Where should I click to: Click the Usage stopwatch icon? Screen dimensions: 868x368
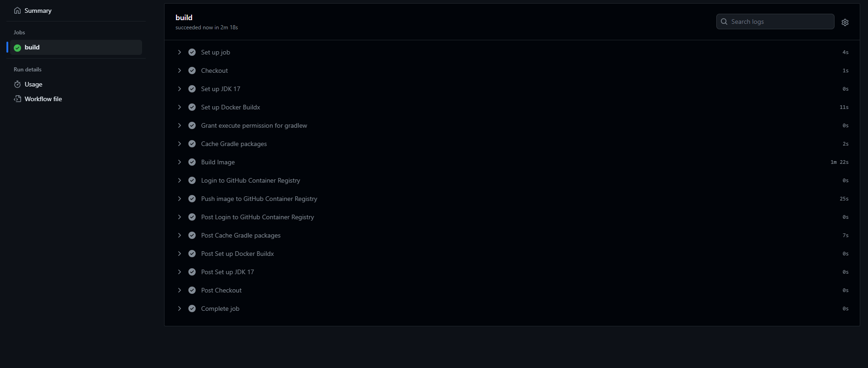(17, 84)
